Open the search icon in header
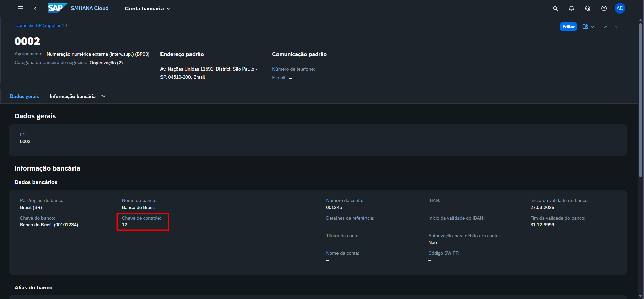The width and height of the screenshot is (644, 299). click(555, 8)
